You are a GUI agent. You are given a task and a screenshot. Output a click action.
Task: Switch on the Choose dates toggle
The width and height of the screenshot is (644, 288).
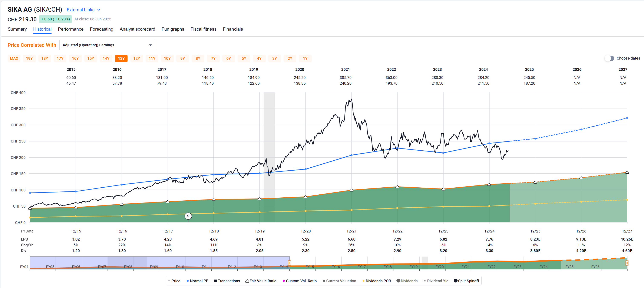(x=610, y=58)
